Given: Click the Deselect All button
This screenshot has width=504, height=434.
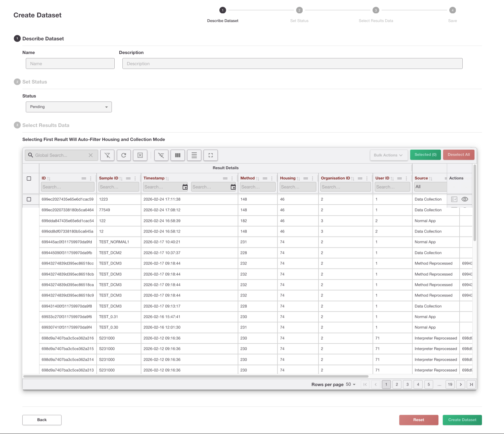Looking at the screenshot, I should pyautogui.click(x=459, y=155).
